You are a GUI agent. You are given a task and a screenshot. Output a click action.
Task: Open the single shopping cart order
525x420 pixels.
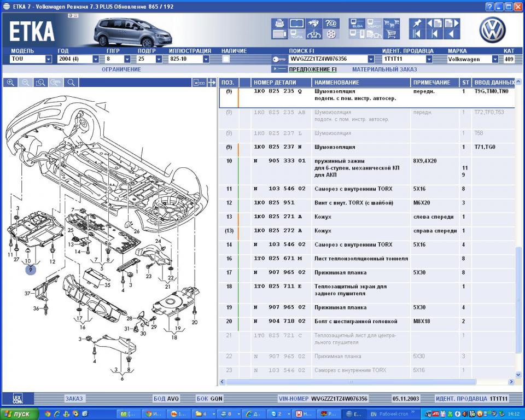pyautogui.click(x=392, y=34)
